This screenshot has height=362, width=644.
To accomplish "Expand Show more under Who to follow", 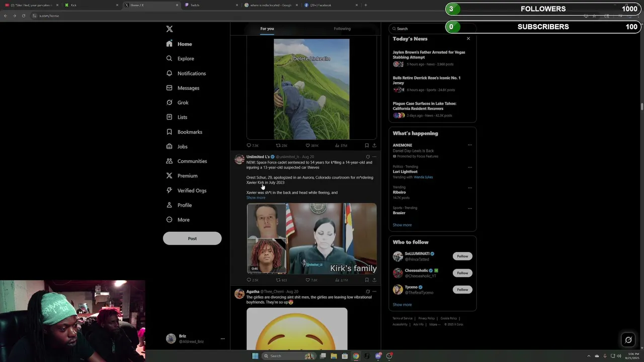I will pyautogui.click(x=402, y=305).
